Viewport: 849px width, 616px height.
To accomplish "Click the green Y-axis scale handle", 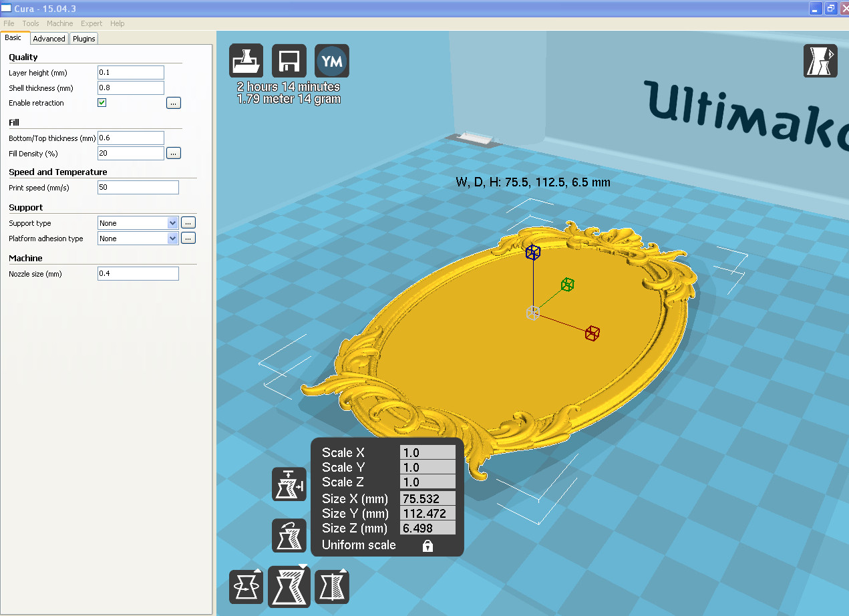I will tap(567, 285).
